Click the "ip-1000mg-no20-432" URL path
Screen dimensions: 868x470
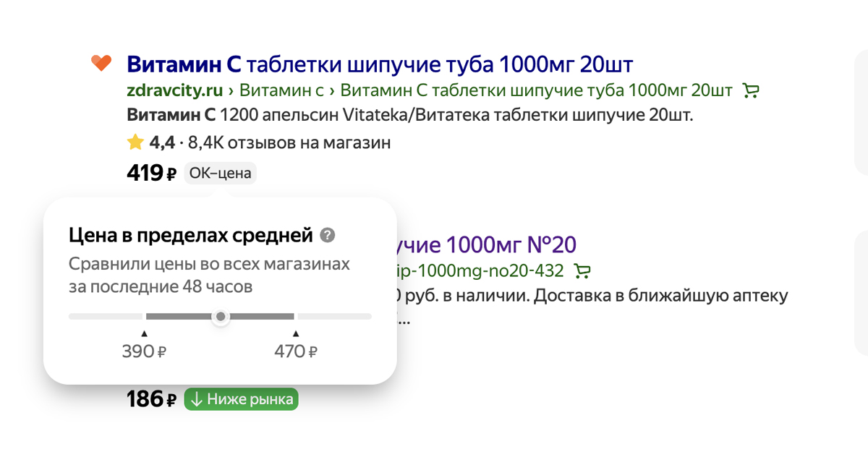coord(477,271)
